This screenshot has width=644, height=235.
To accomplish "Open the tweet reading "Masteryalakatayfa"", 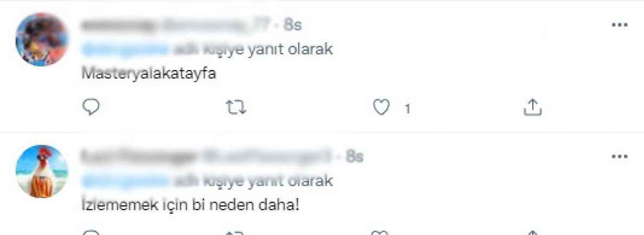I will pyautogui.click(x=149, y=74).
